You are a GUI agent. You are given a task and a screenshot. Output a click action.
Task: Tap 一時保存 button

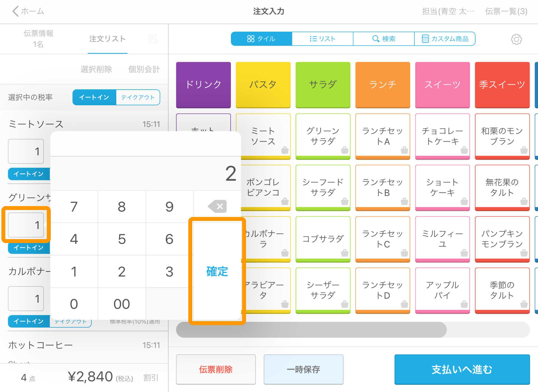point(303,369)
